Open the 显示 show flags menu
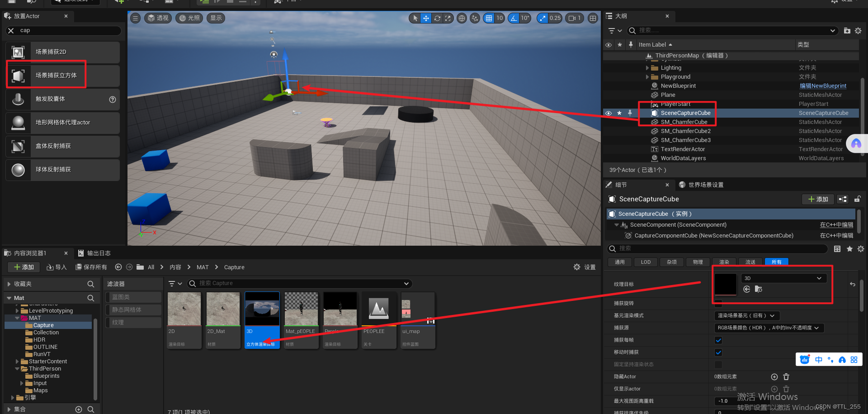The height and width of the screenshot is (414, 868). [216, 18]
